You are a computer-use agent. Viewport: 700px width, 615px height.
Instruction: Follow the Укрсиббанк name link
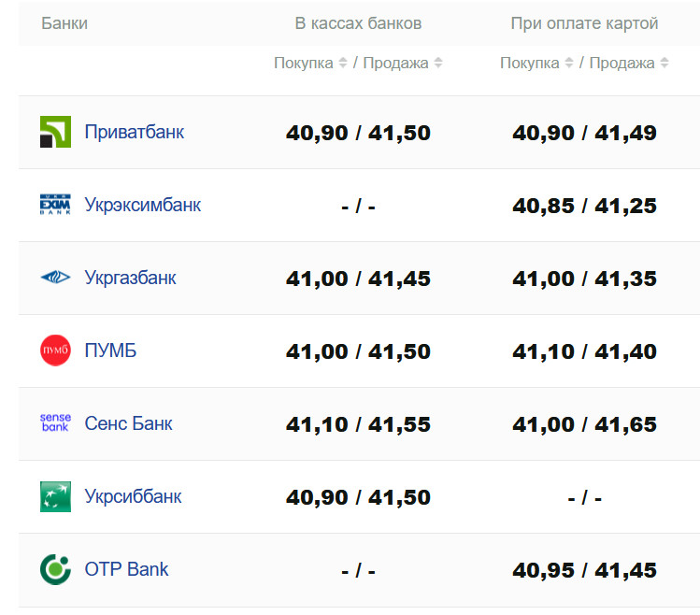click(x=133, y=496)
